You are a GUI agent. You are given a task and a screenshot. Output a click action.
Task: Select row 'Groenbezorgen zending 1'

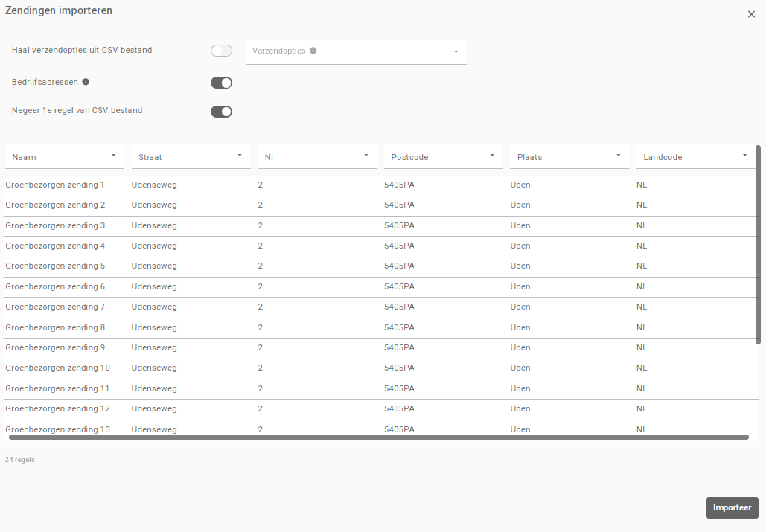pos(55,185)
